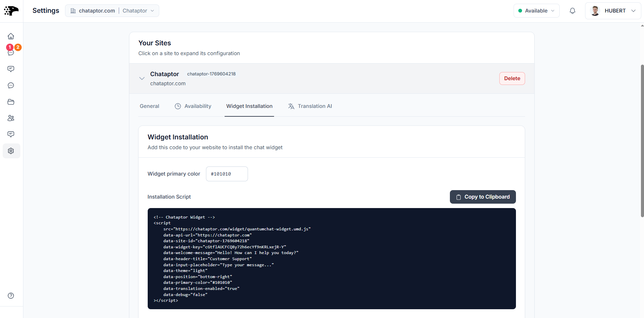
Task: Open the message icon just below the badged chat
Action: coord(11,69)
